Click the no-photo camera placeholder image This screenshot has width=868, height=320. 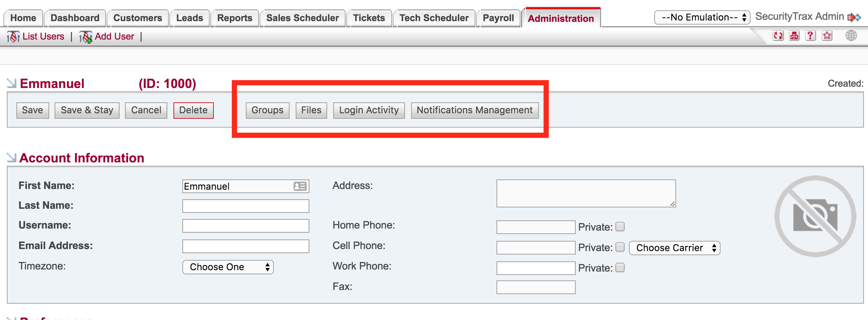tap(815, 216)
